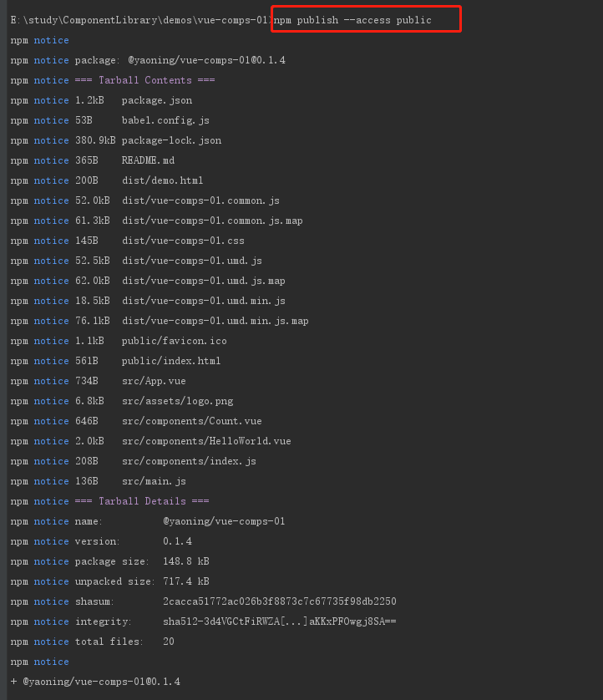Click 'dist/vue-comps-01.common.js' without the .map suffix
This screenshot has width=603, height=700.
(200, 200)
